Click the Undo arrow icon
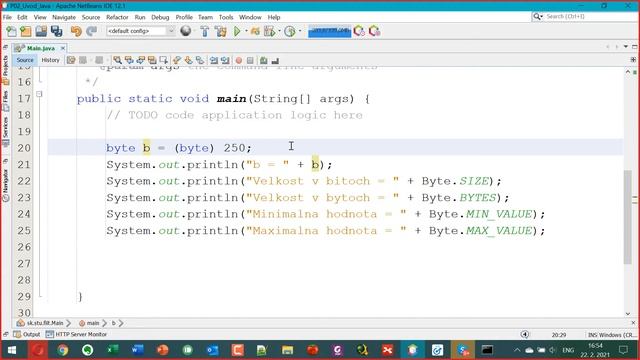Viewport: 640px width, 360px height. click(x=76, y=31)
